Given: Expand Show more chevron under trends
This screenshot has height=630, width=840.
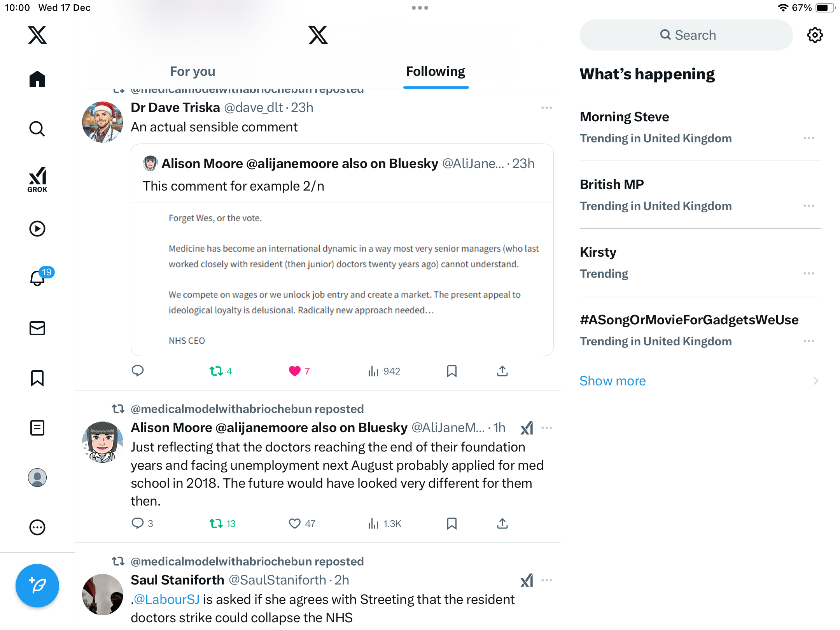Looking at the screenshot, I should pos(816,381).
